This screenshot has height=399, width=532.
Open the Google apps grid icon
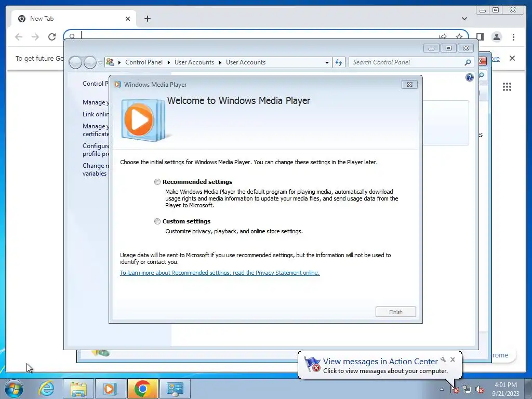[507, 87]
